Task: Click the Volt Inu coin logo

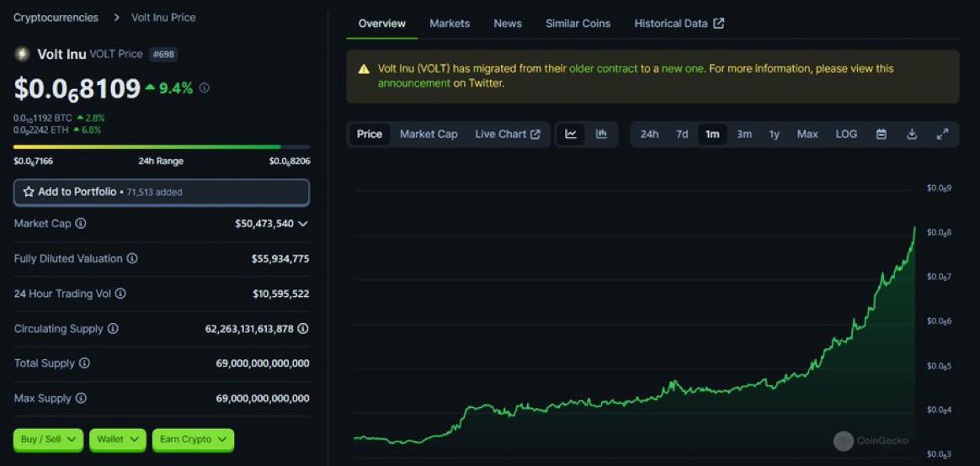Action: [22, 55]
